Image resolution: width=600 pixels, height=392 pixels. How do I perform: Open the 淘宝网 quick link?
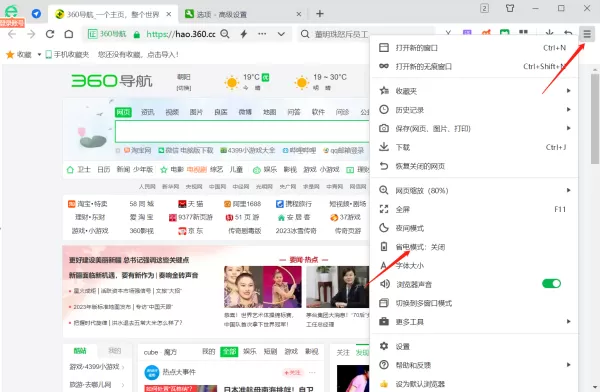[x=138, y=150]
